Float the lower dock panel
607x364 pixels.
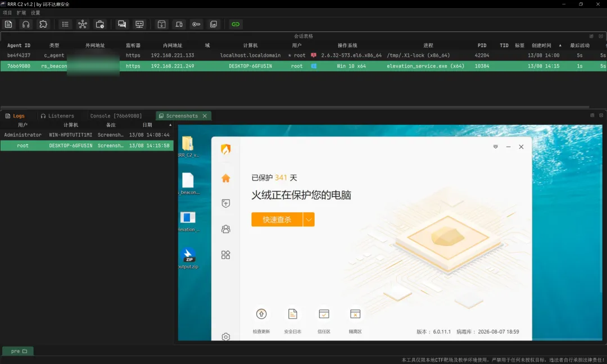tap(592, 115)
